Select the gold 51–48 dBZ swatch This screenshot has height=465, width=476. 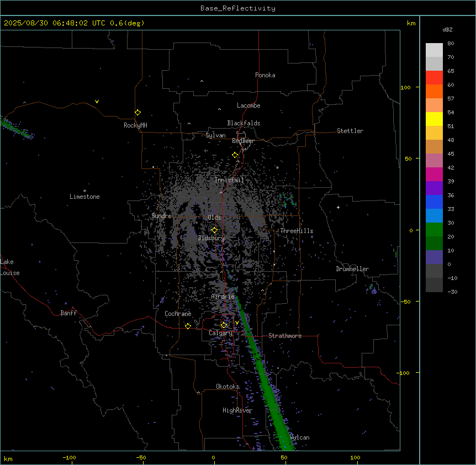pyautogui.click(x=434, y=133)
